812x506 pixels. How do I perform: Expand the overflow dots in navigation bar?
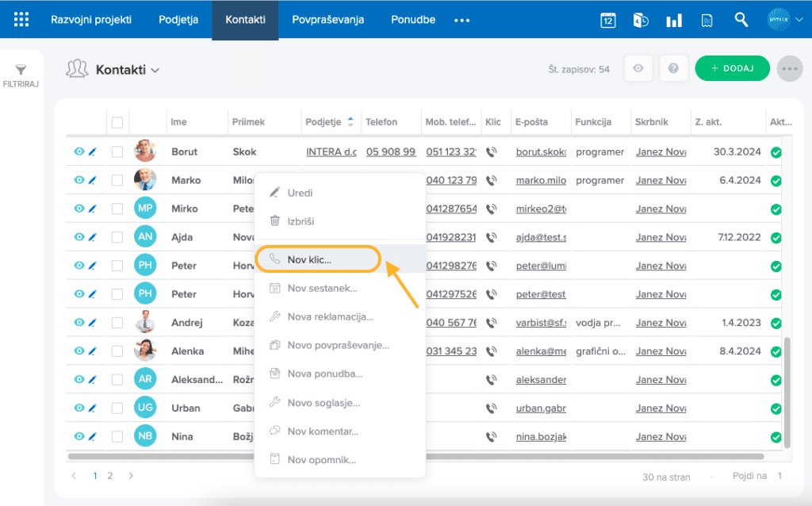(x=462, y=21)
